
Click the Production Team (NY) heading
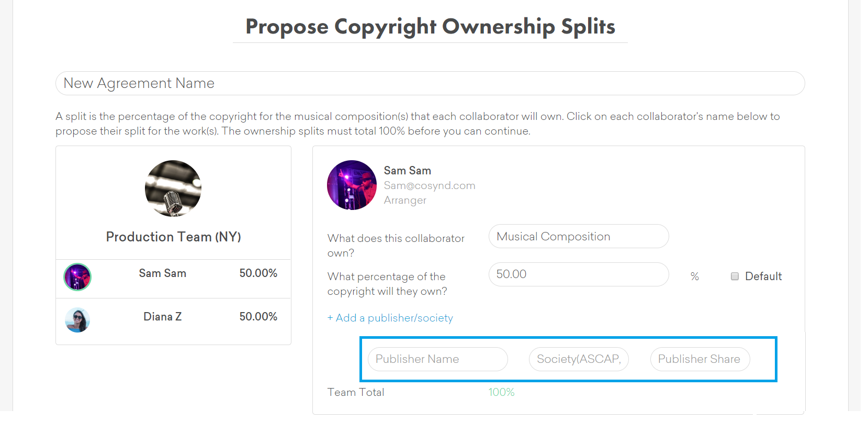[x=173, y=237]
